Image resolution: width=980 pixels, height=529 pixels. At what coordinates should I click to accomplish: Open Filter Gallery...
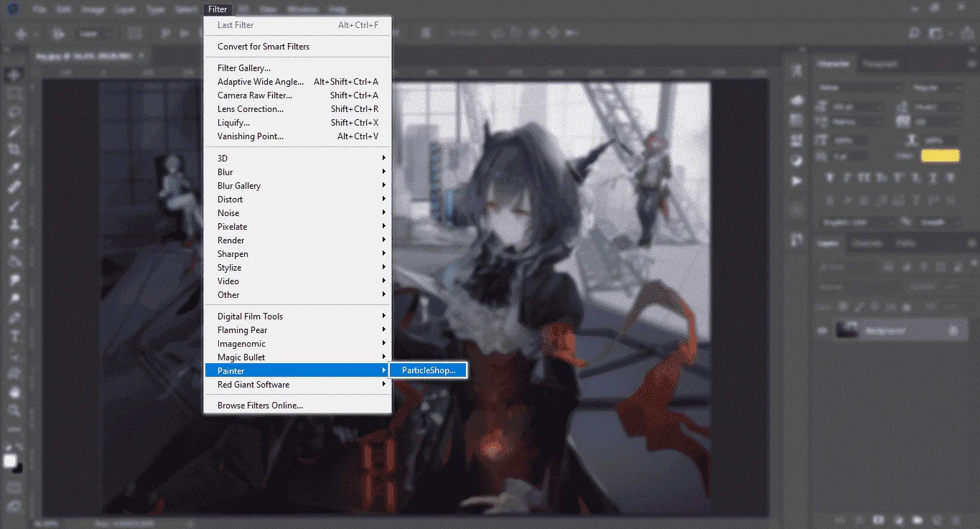298,68
